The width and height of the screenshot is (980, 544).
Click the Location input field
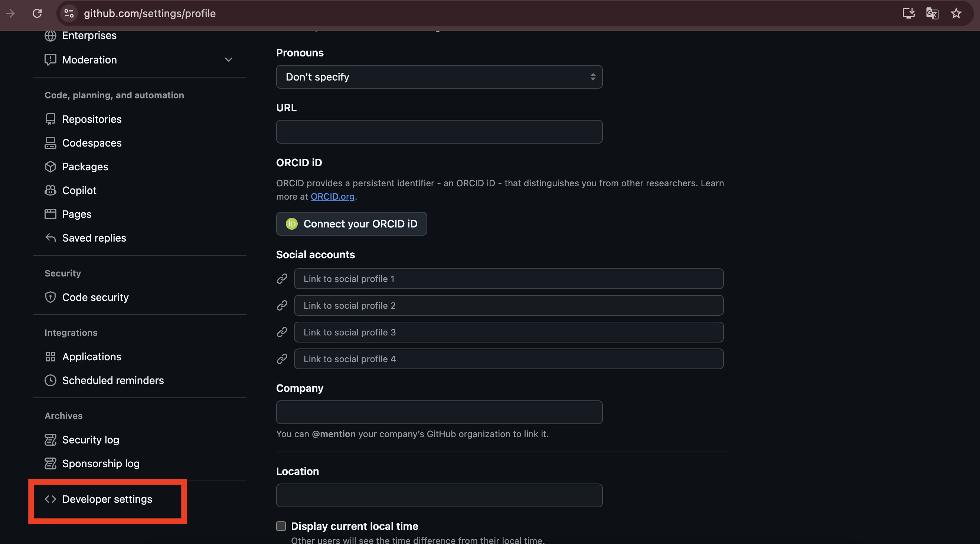pos(439,495)
